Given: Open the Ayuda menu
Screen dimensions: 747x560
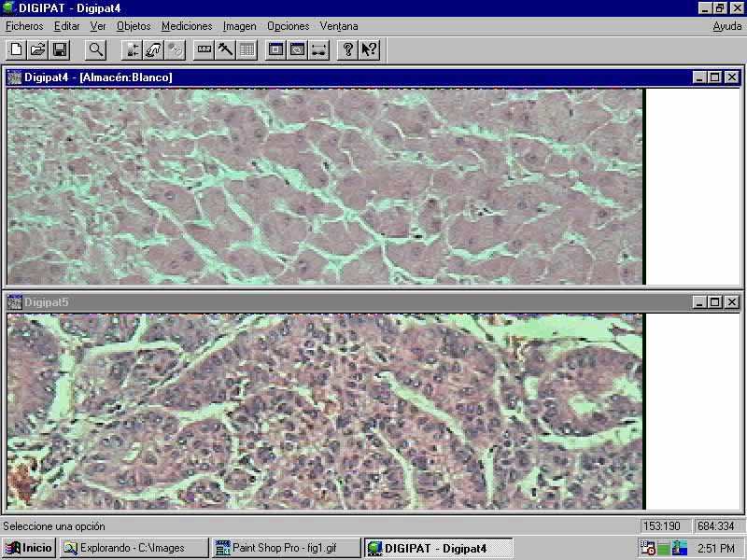Looking at the screenshot, I should point(727,26).
